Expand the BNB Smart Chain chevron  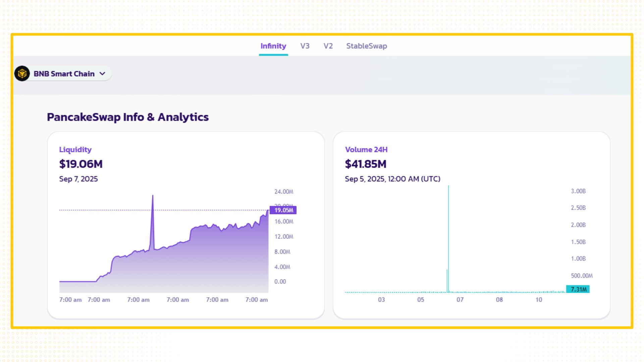[103, 73]
